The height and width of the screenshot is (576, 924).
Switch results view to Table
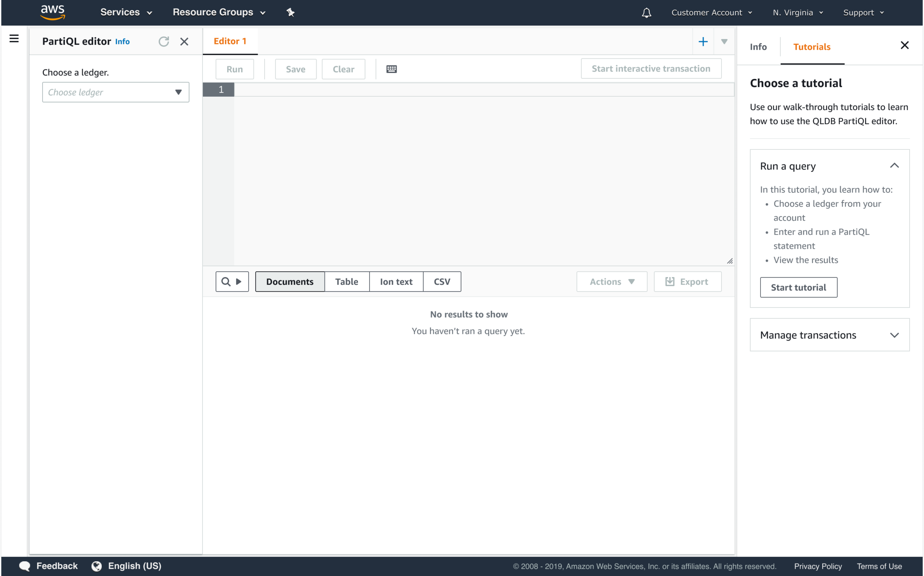point(346,281)
